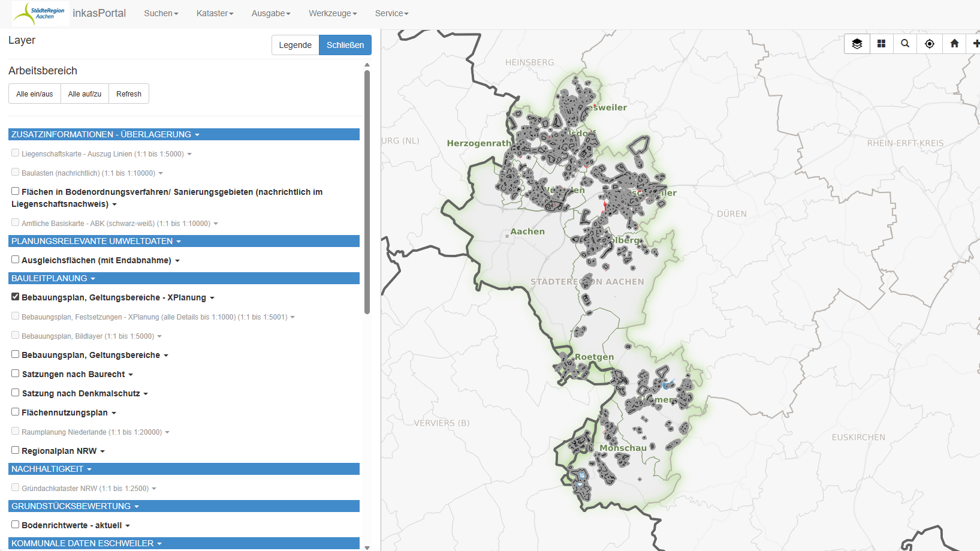Viewport: 980px width, 551px height.
Task: Tick the Regionalplan NRW checkbox
Action: click(x=16, y=450)
